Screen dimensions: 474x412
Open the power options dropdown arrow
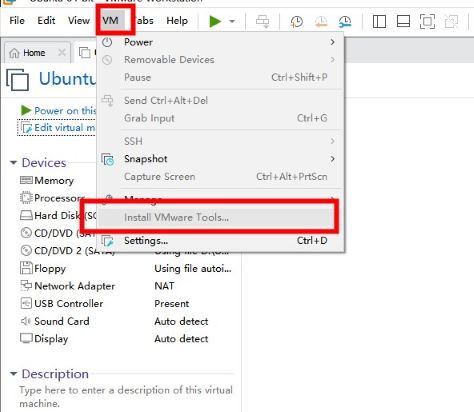pyautogui.click(x=232, y=22)
